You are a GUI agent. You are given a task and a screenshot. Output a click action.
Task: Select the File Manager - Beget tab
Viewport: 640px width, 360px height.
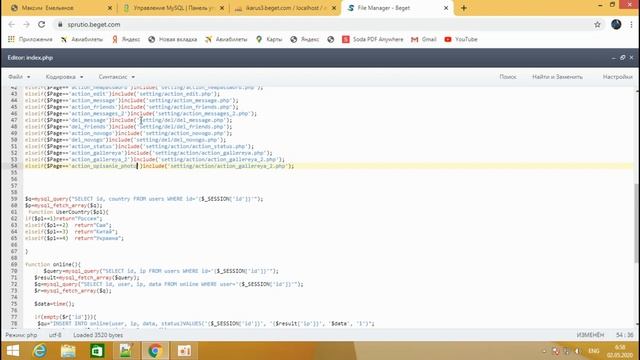(398, 8)
